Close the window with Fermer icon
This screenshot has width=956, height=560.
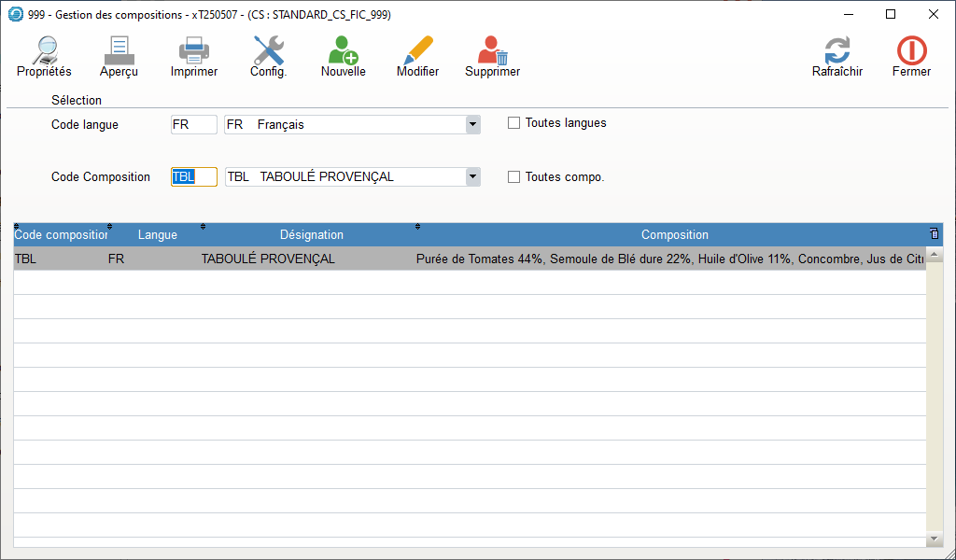tap(911, 50)
